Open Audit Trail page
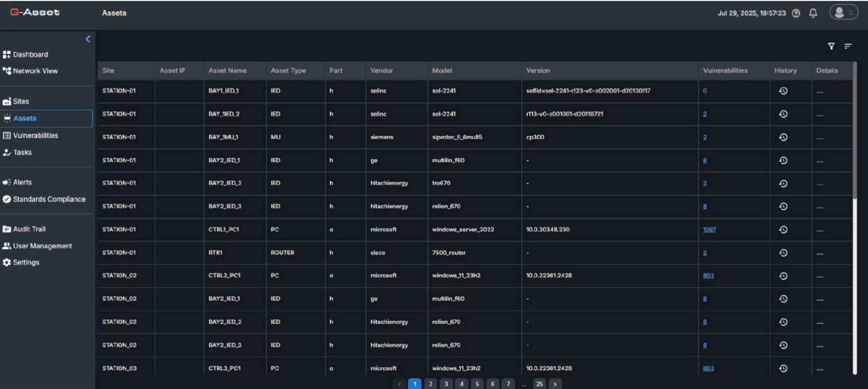Screen dimensions: 868x389 click(x=24, y=229)
